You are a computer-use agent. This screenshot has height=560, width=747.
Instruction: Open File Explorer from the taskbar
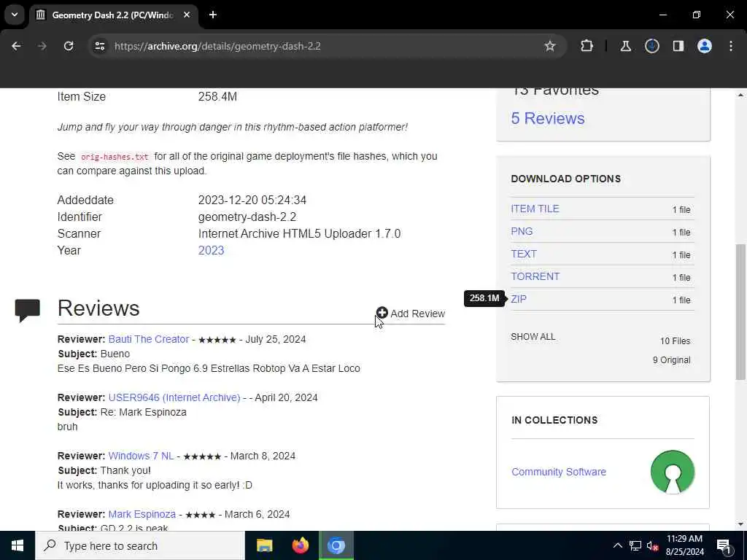pos(264,545)
